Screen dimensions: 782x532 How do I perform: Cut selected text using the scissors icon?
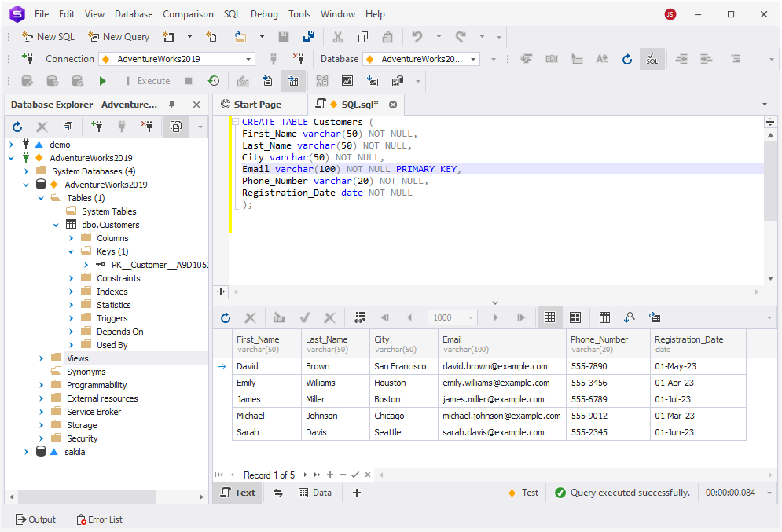coord(340,36)
